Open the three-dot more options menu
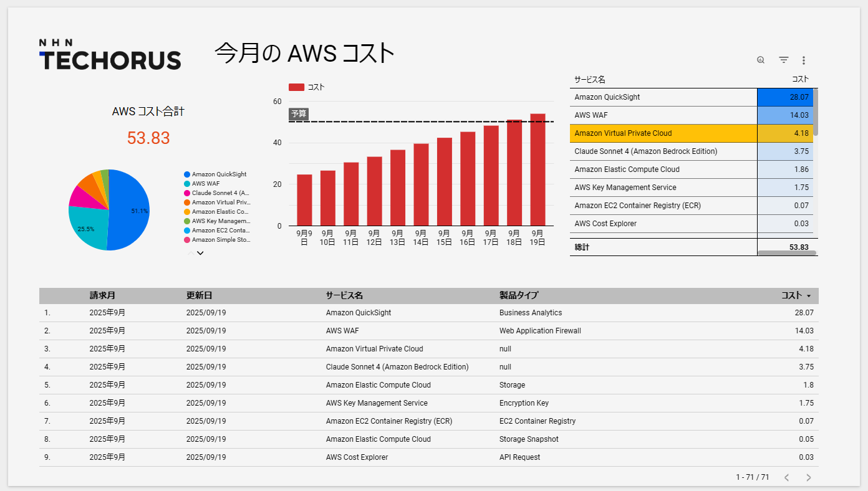 coord(804,60)
